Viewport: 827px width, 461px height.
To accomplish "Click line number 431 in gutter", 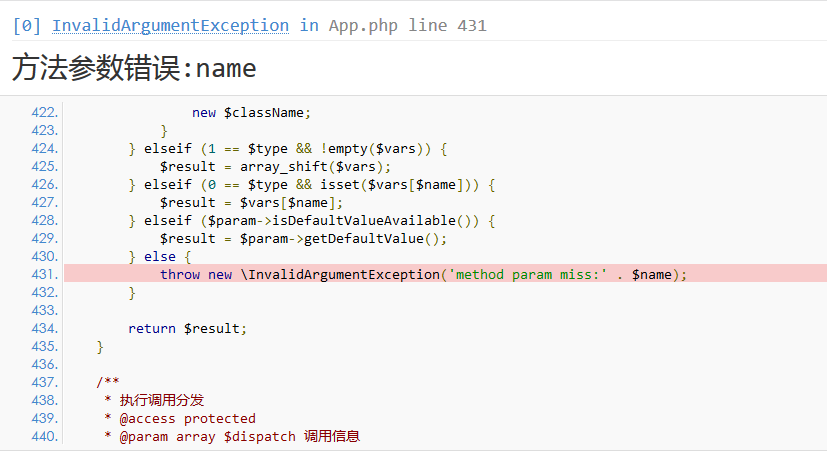I will coord(44,274).
